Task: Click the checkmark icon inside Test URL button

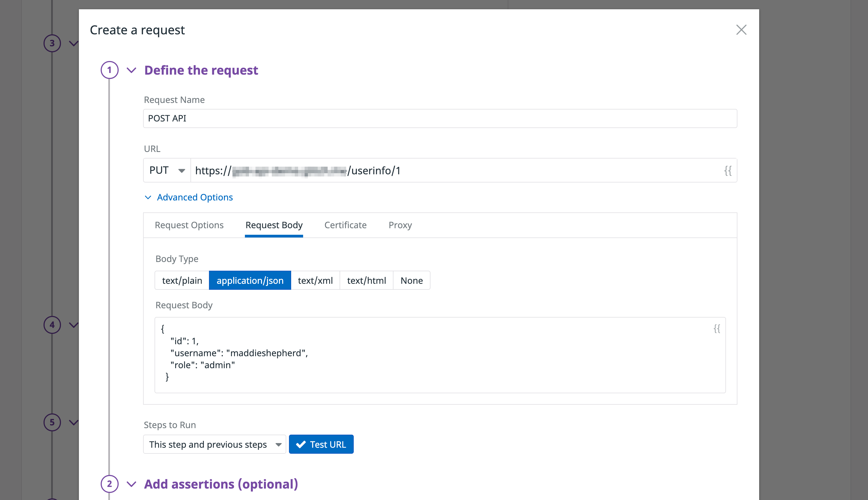Action: click(x=301, y=444)
